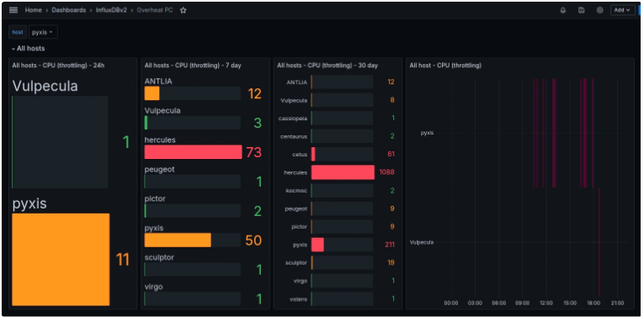Screen dimensions: 644x322
Task: Click the save dashboard icon
Action: tap(581, 10)
